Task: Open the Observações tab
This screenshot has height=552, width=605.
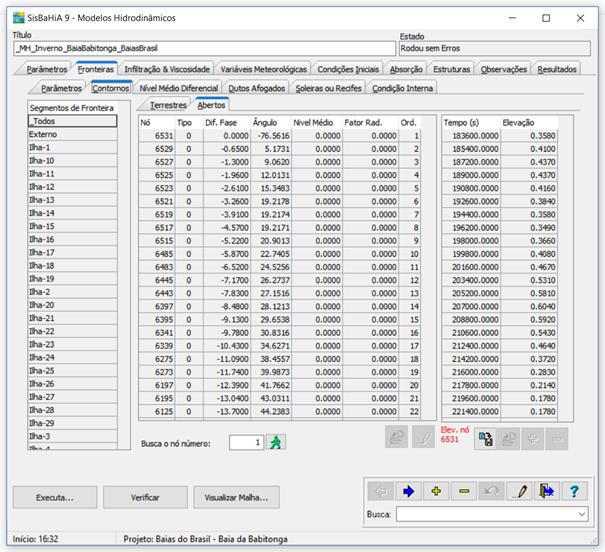Action: (x=504, y=69)
